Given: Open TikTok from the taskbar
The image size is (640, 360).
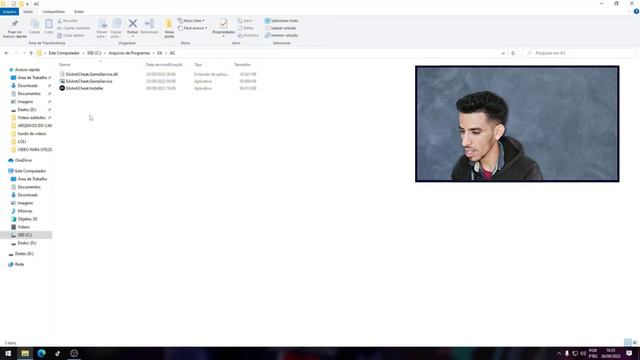Looking at the screenshot, I should 58,353.
